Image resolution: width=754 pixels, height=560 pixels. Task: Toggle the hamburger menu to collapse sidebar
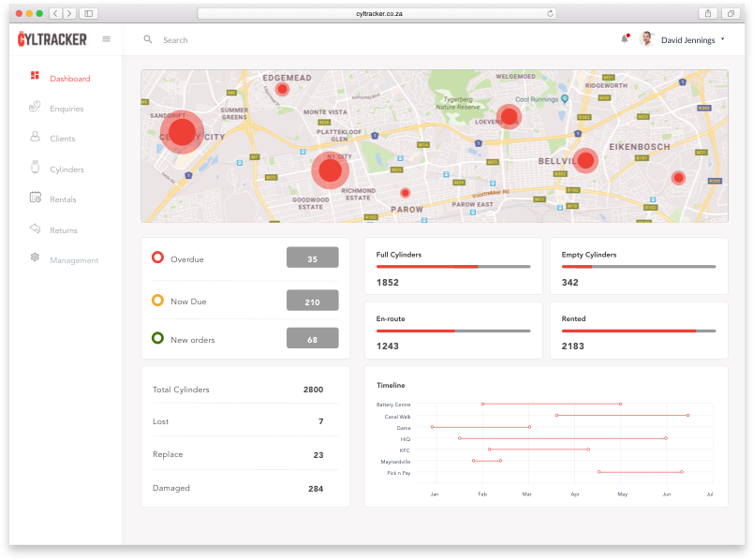[x=106, y=39]
